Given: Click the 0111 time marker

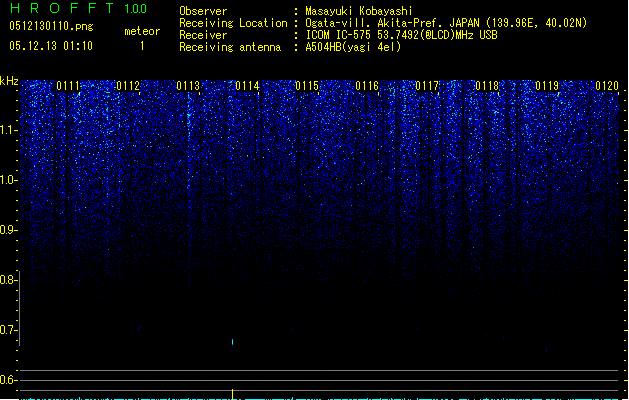Looking at the screenshot, I should click(x=68, y=86).
